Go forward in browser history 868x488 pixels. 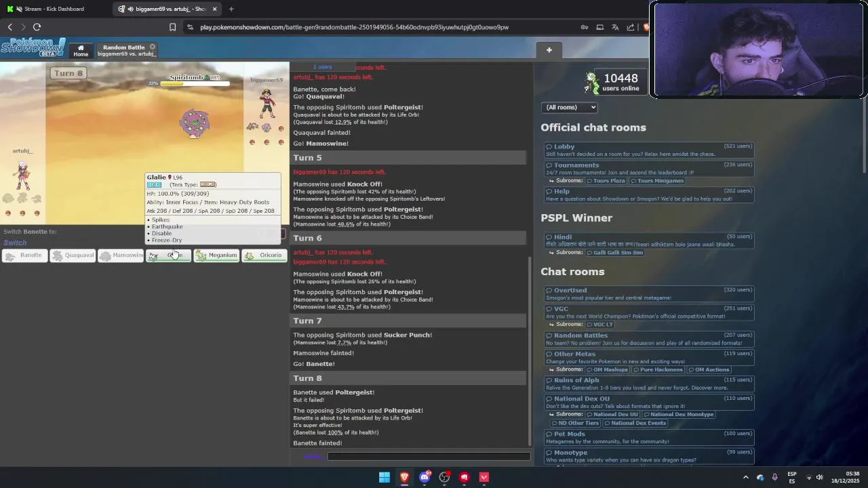pos(23,27)
